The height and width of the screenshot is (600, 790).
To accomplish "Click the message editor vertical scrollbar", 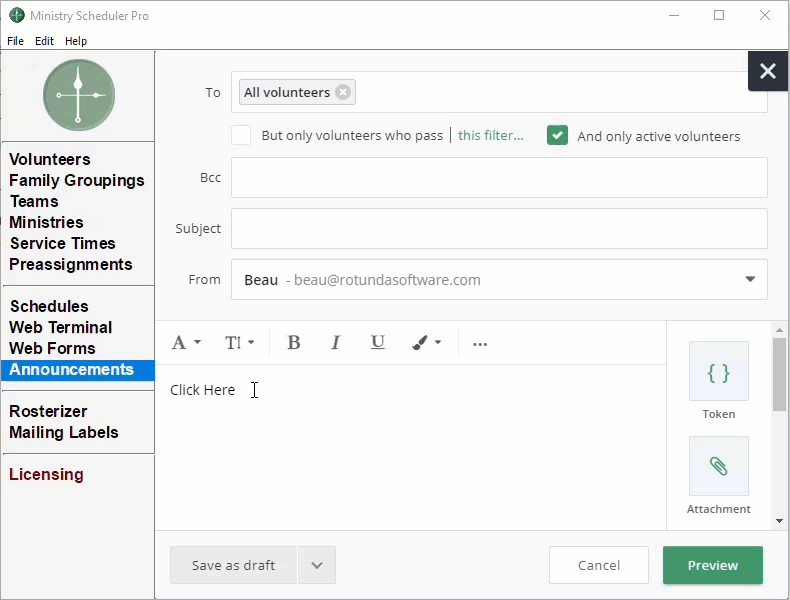I will click(x=779, y=375).
